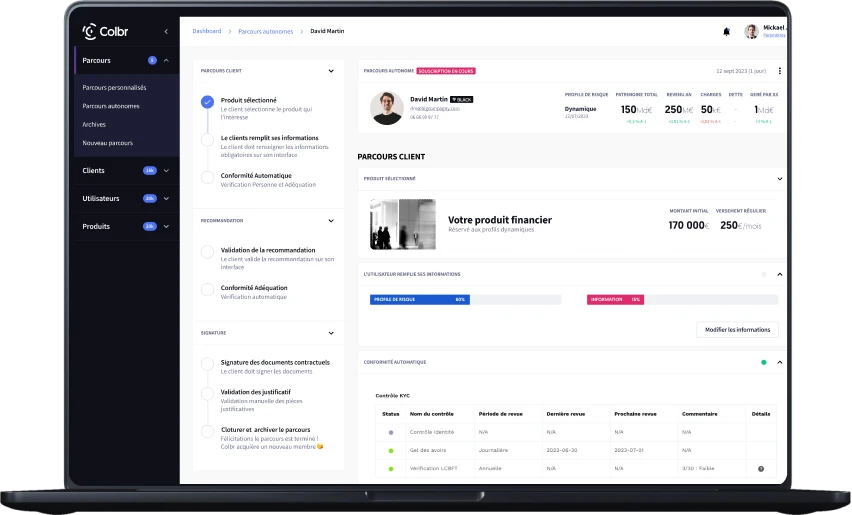This screenshot has height=515, width=852.
Task: Click the PROFILE DE RISQUE progress bar
Action: [466, 299]
